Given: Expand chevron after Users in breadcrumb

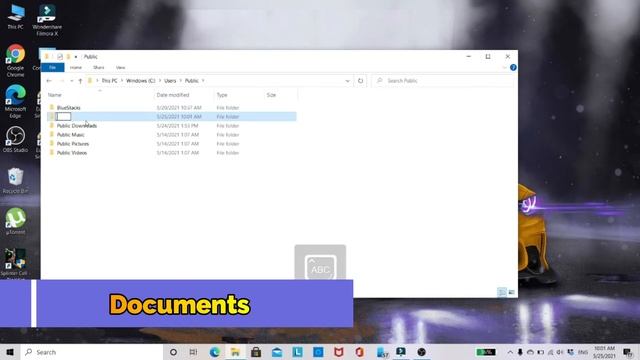Looking at the screenshot, I should 180,81.
